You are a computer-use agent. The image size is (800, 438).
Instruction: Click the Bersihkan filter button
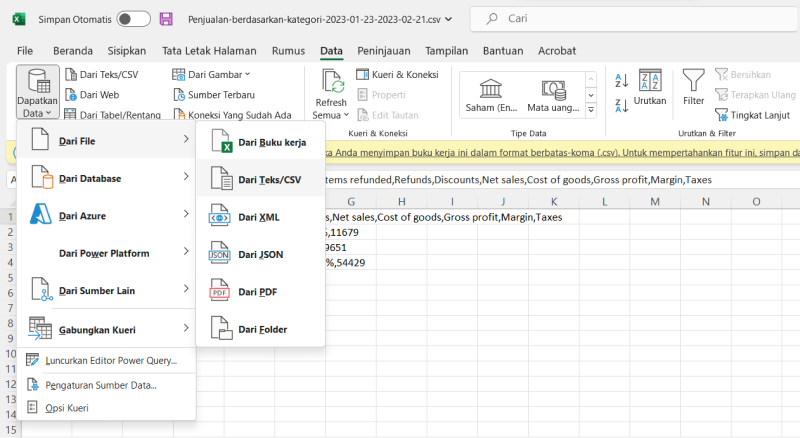742,75
